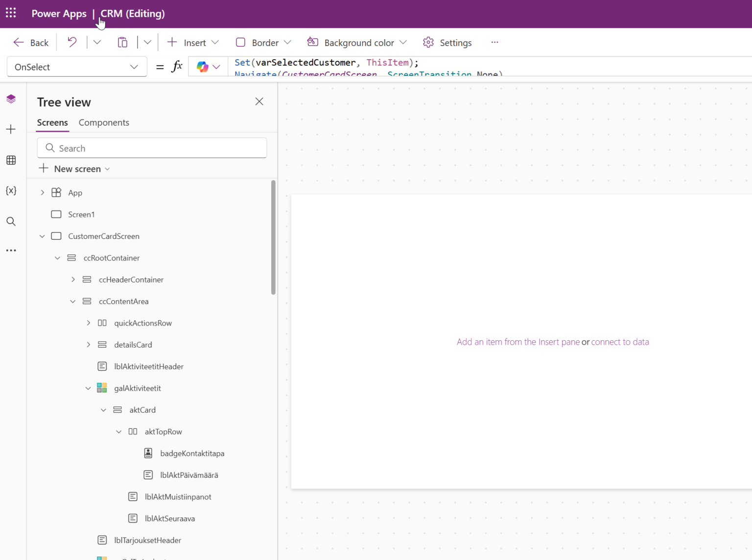This screenshot has width=752, height=560.
Task: Select lblAktMuistiinpanot label
Action: coord(178,497)
